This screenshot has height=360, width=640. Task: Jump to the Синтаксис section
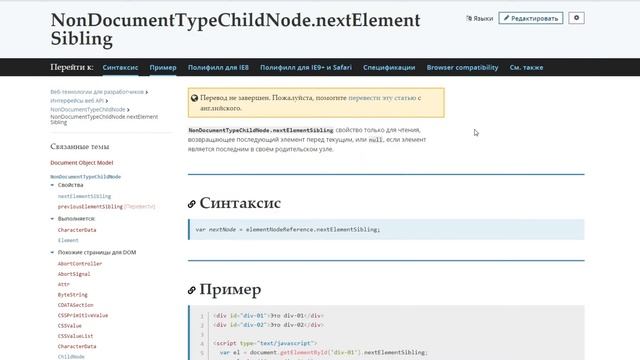point(120,67)
